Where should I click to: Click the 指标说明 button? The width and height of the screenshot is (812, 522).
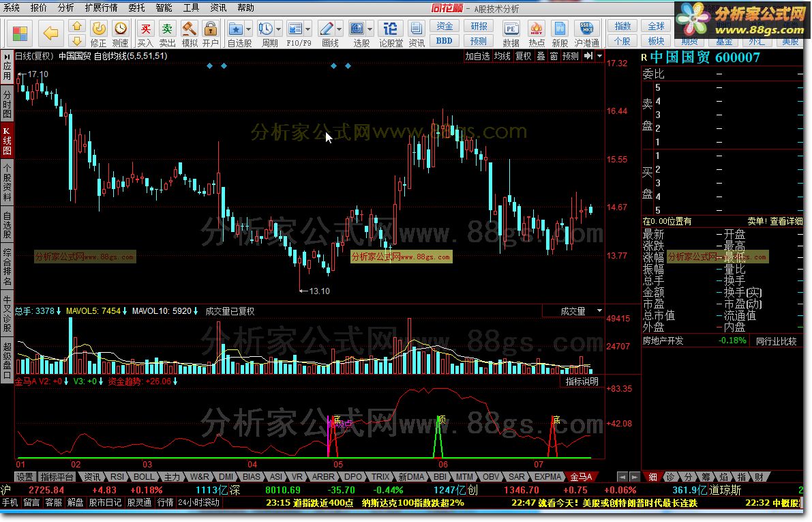coord(582,381)
